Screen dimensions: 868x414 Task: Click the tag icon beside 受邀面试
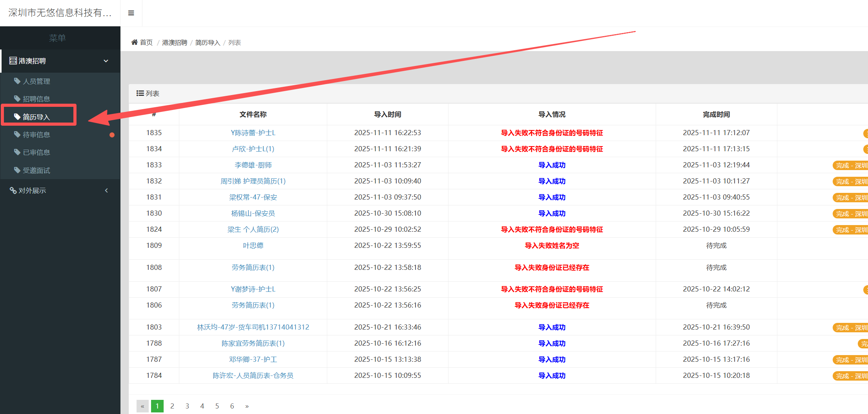[17, 170]
